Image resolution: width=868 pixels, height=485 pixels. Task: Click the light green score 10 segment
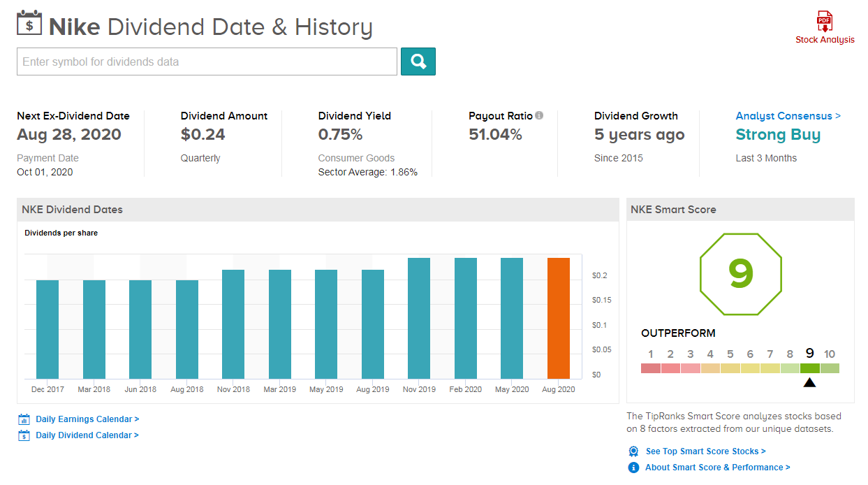(830, 368)
